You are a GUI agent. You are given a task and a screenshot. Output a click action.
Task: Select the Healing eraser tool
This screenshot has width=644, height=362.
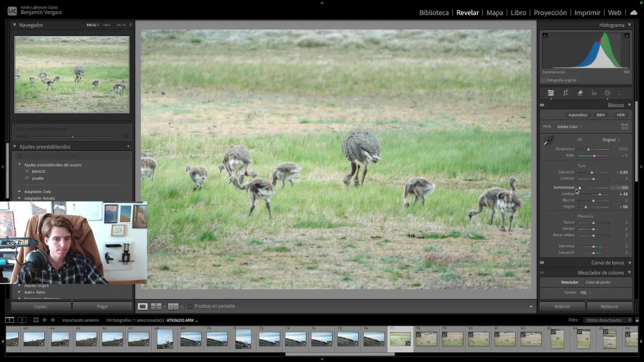(580, 93)
